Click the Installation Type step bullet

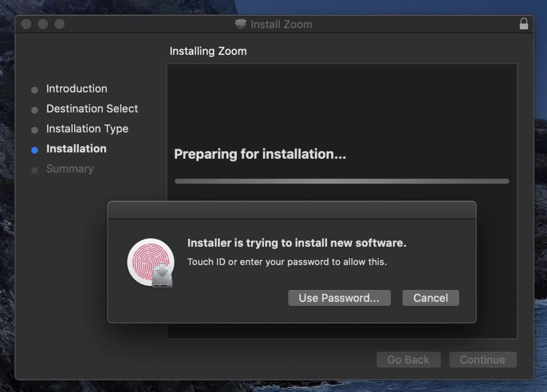[x=34, y=129]
